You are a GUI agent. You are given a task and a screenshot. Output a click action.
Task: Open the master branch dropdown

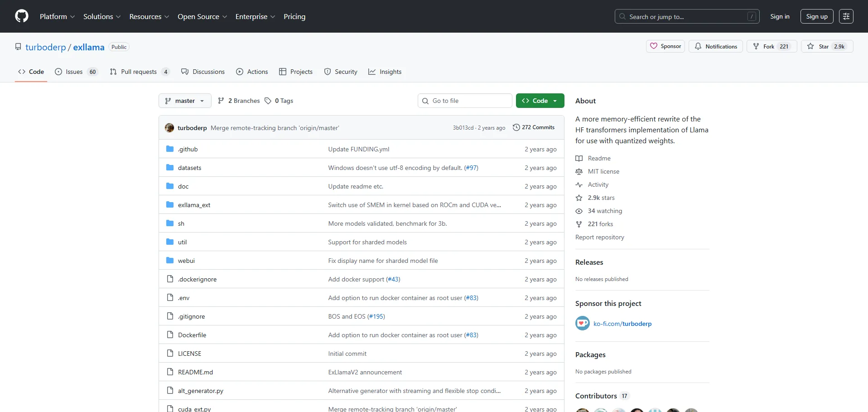point(185,101)
